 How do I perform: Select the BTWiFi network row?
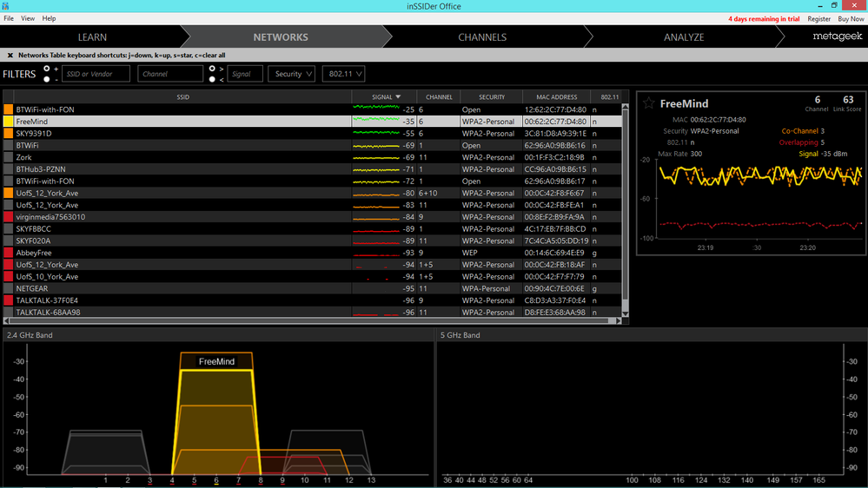[x=312, y=146]
